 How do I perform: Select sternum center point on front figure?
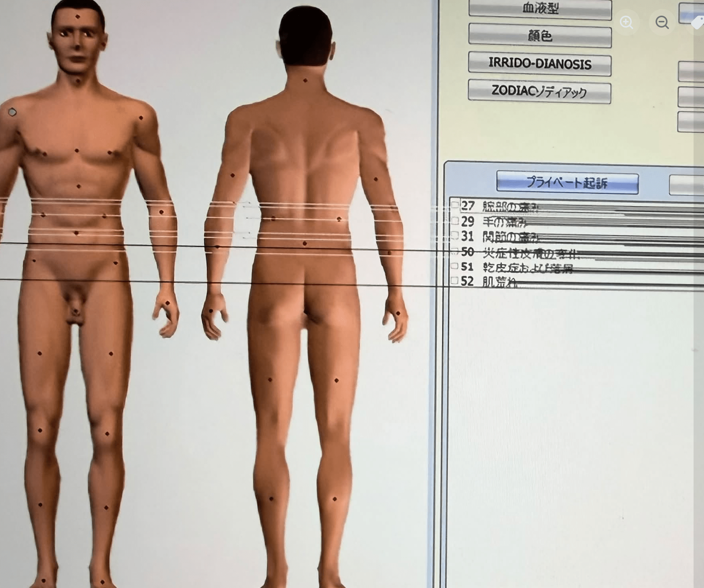(77, 151)
